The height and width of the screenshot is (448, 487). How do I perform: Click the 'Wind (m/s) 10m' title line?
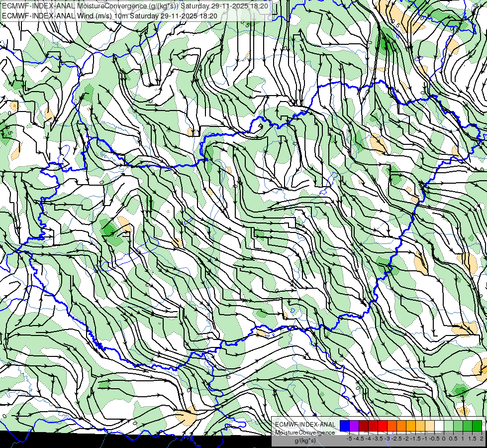pos(109,16)
